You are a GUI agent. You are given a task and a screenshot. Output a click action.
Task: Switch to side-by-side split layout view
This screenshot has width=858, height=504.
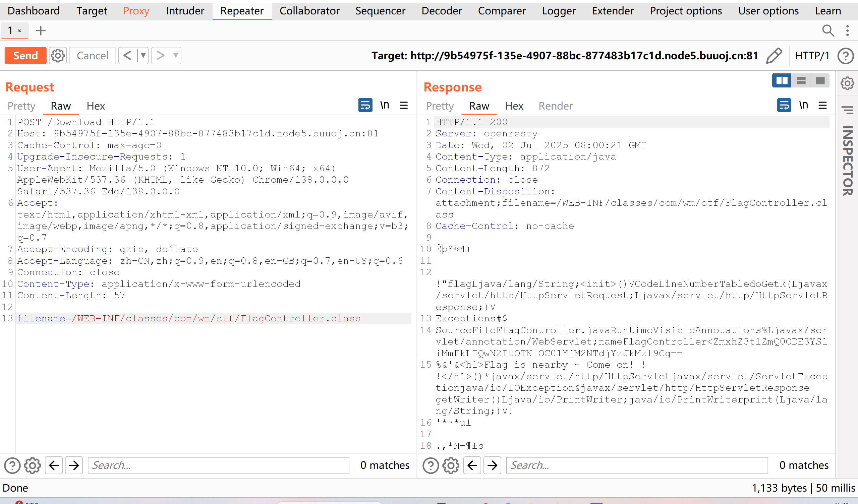pyautogui.click(x=781, y=81)
